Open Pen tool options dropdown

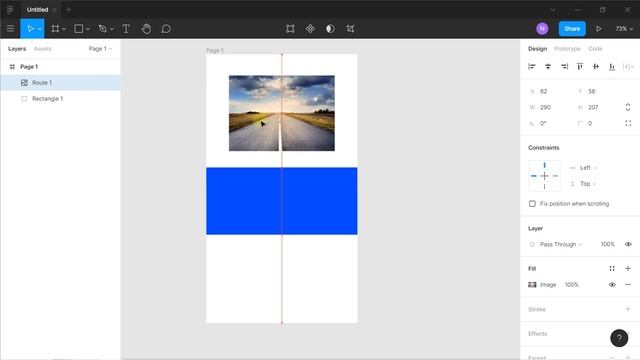(x=112, y=29)
